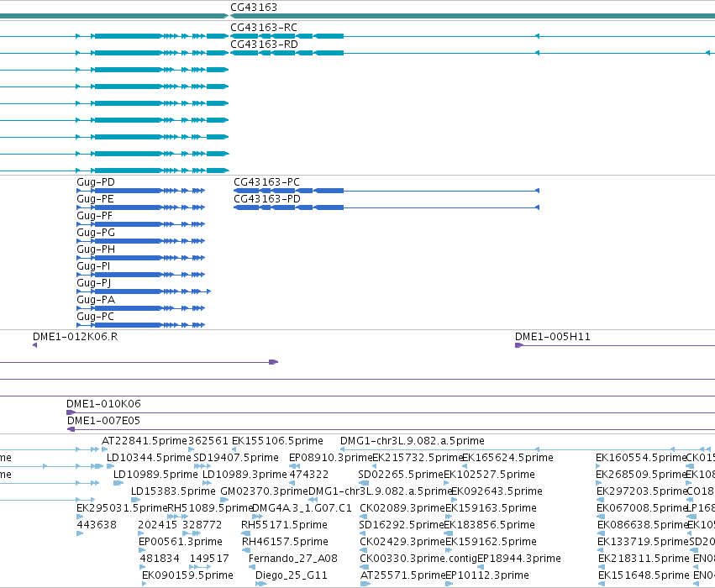This screenshot has height=588, width=715.
Task: Click the EK067008.5prime EST label
Action: [642, 508]
